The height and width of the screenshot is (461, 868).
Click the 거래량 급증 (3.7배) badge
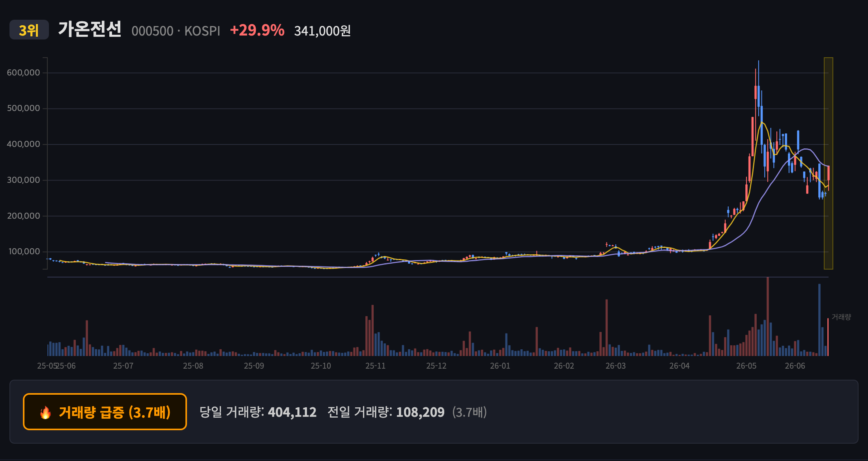pyautogui.click(x=105, y=412)
